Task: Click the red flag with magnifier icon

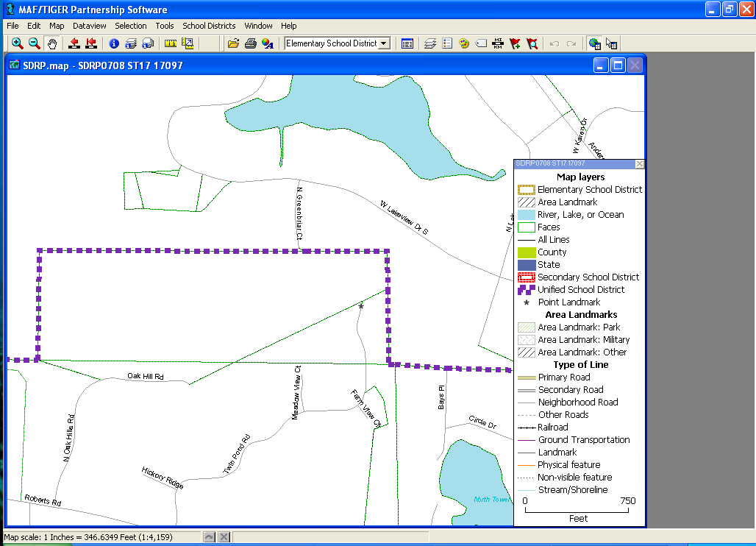Action: [x=532, y=43]
